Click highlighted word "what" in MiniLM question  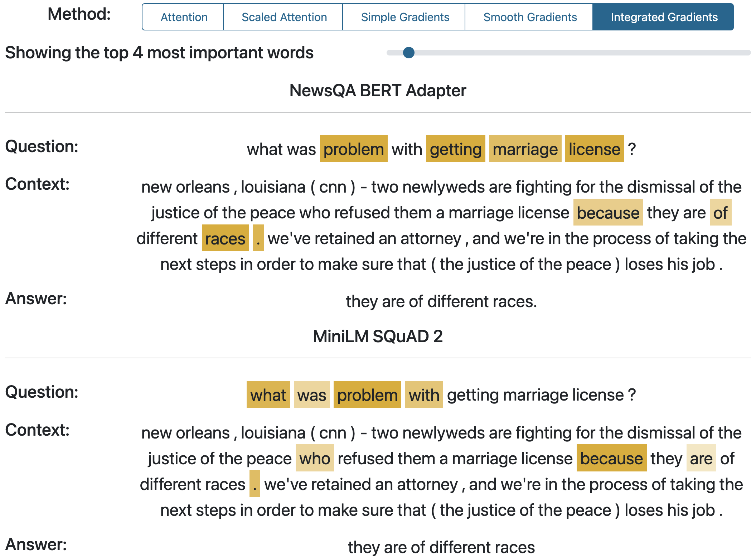[268, 395]
